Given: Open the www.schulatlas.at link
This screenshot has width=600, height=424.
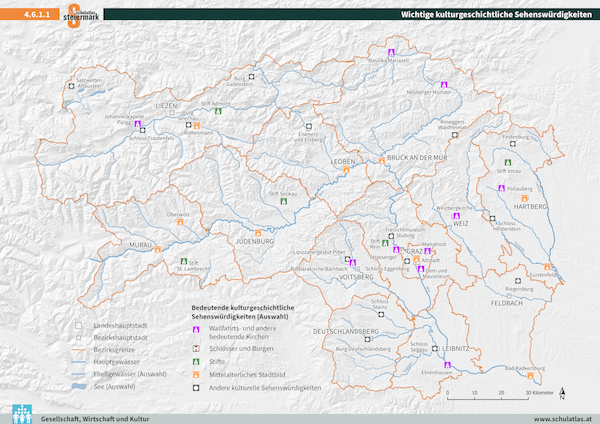Looking at the screenshot, I should 563,419.
